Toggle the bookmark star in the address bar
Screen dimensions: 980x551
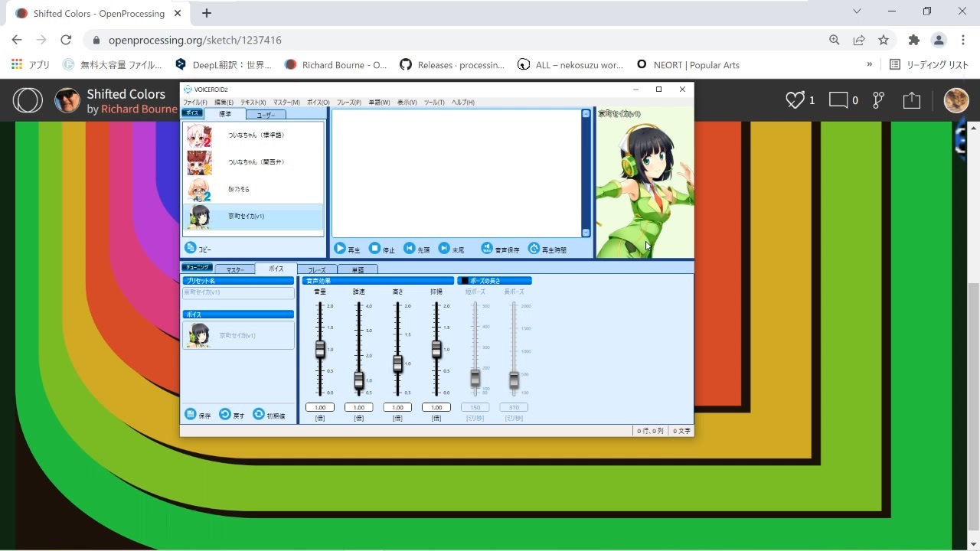[884, 40]
